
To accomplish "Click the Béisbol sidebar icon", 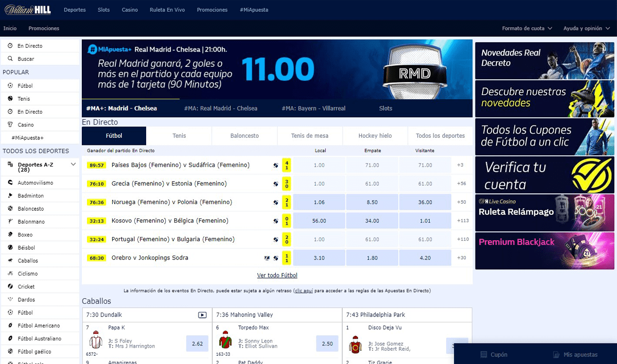I will 10,247.
